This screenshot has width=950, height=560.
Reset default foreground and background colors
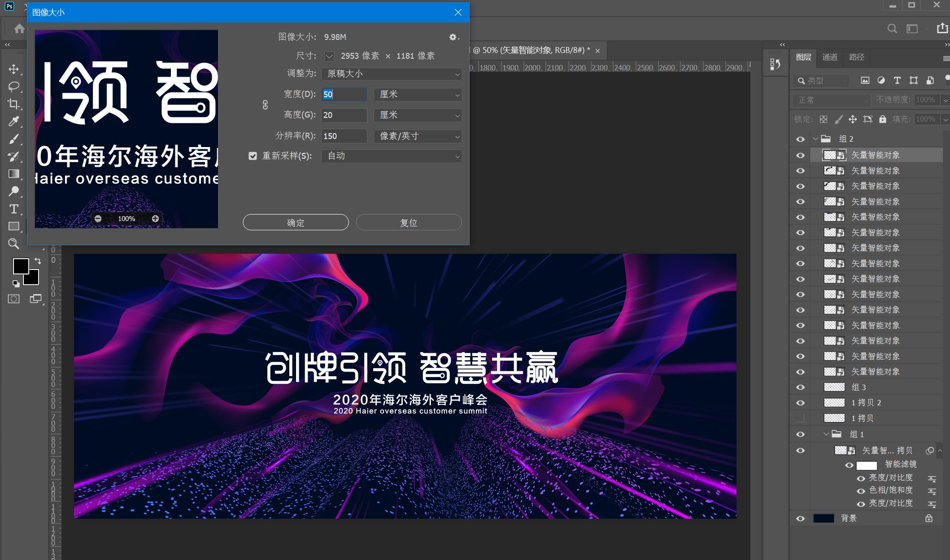pos(16,283)
